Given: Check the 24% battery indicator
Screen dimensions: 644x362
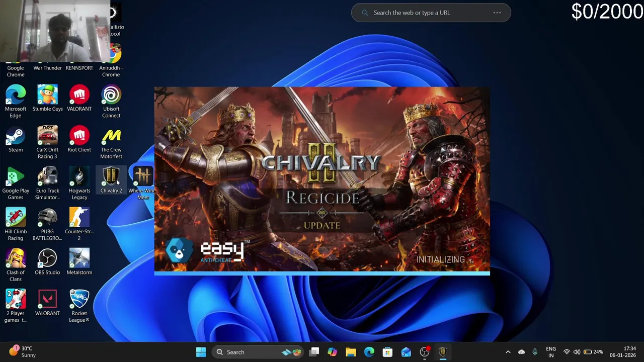Looking at the screenshot, I should [x=593, y=352].
